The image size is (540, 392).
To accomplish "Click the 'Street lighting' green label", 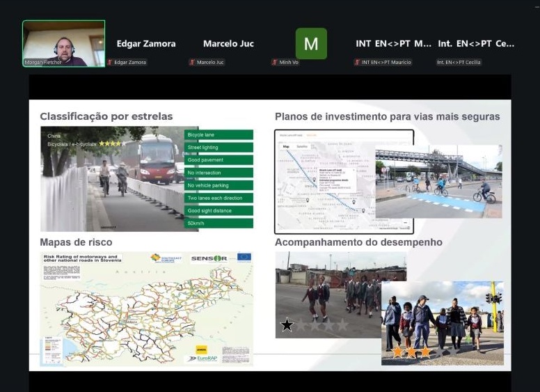I will pyautogui.click(x=219, y=148).
